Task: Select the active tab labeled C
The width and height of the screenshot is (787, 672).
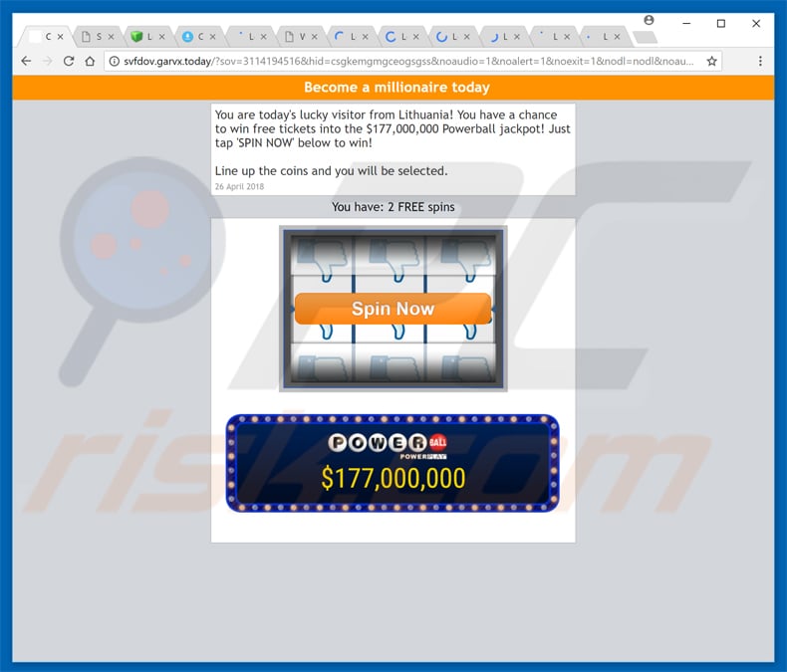Action: click(46, 37)
